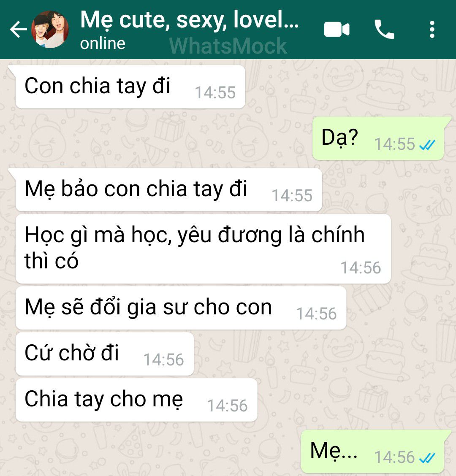Tap the 14:55 timestamp on first message
This screenshot has height=476, width=456.
tap(215, 92)
